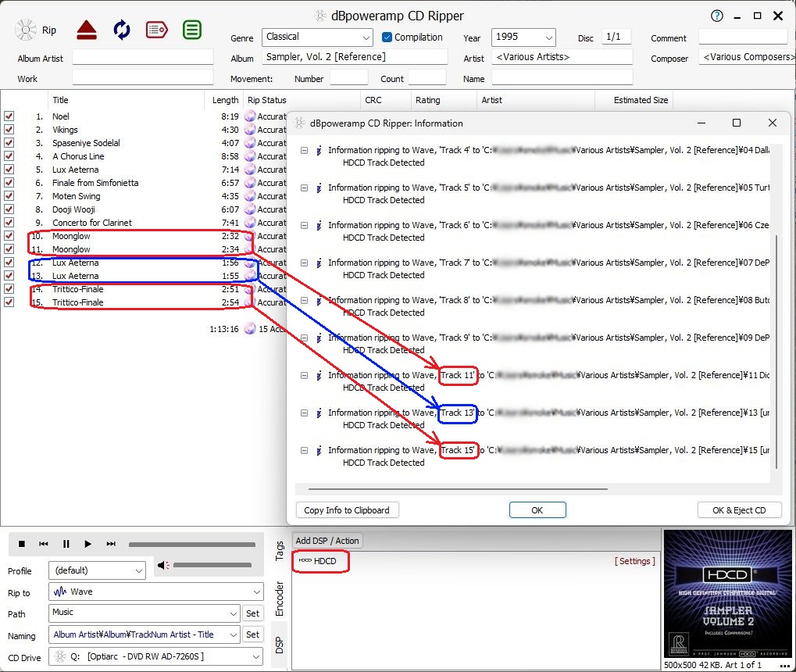Open the Genre dropdown showing Classical
Screen dimensions: 796x672
318,37
